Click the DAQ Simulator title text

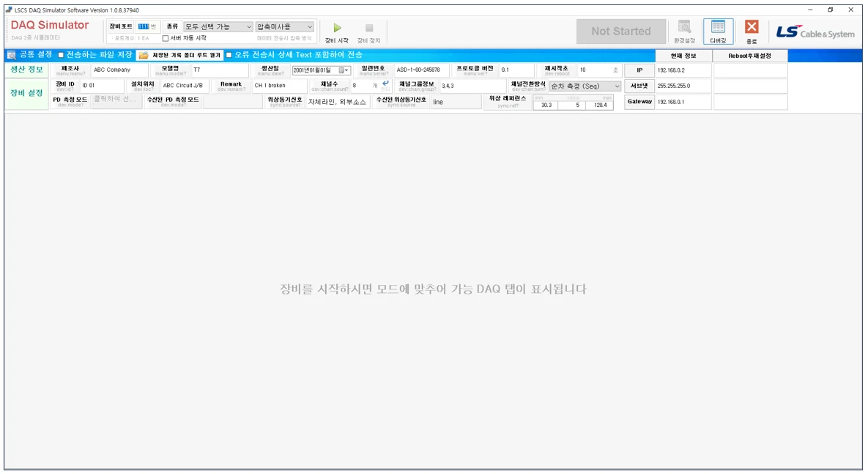[50, 25]
